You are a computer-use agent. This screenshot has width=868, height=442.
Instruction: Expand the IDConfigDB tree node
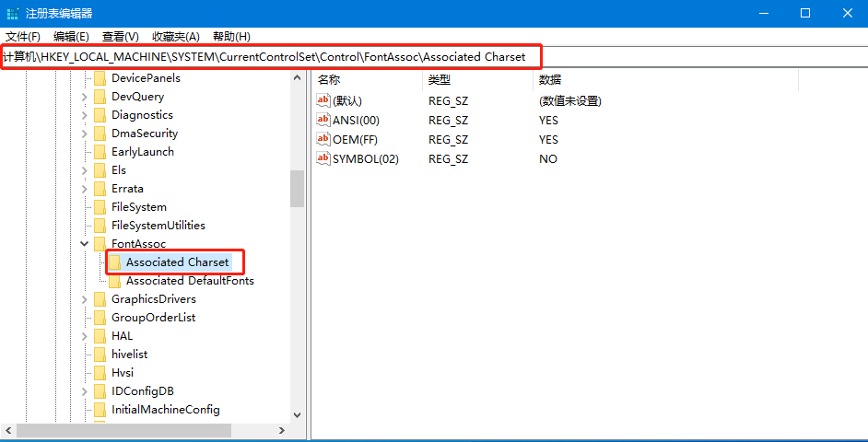pyautogui.click(x=84, y=391)
